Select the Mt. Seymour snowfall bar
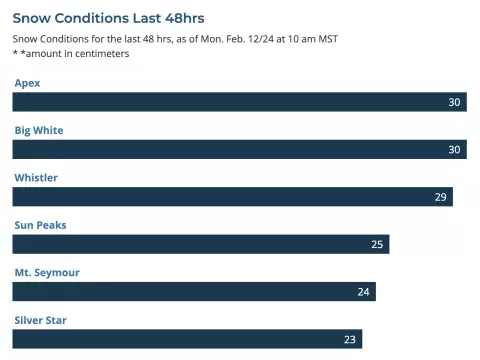 pos(194,292)
